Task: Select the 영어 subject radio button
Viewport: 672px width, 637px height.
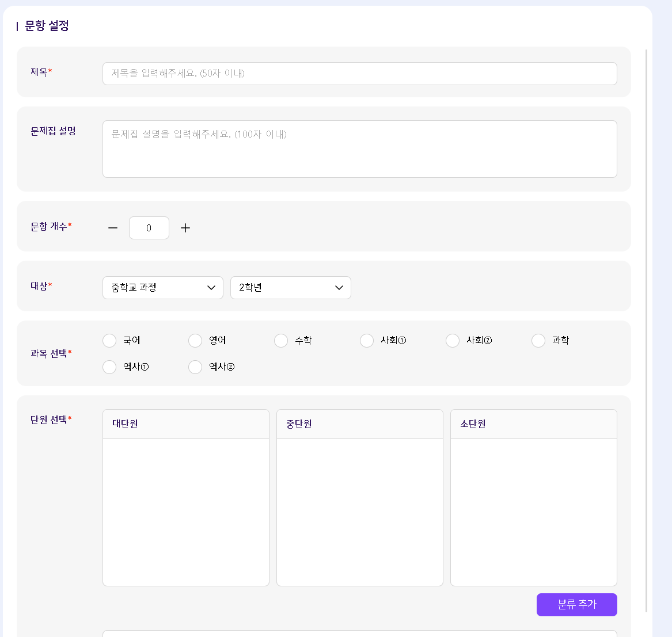Action: coord(195,341)
